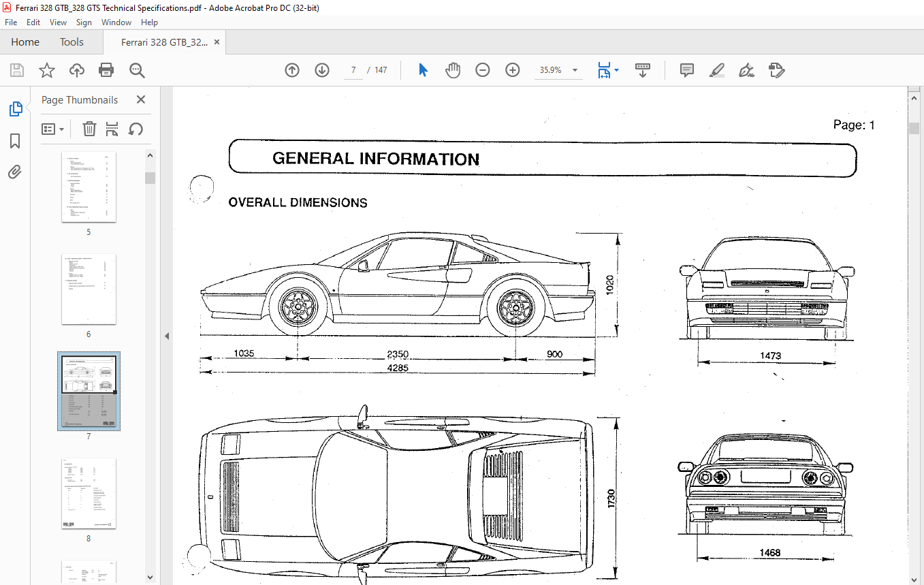Click the 1020 height dimension

pos(609,284)
